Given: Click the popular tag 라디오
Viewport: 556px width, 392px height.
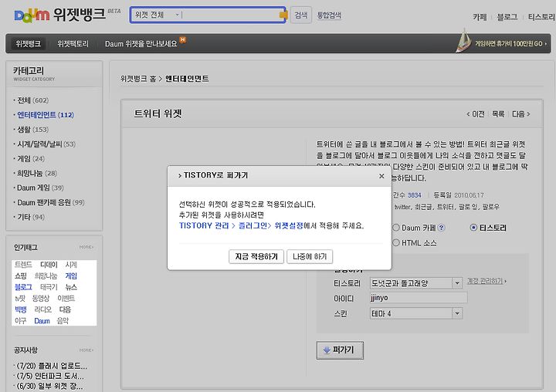Looking at the screenshot, I should pos(43,309).
